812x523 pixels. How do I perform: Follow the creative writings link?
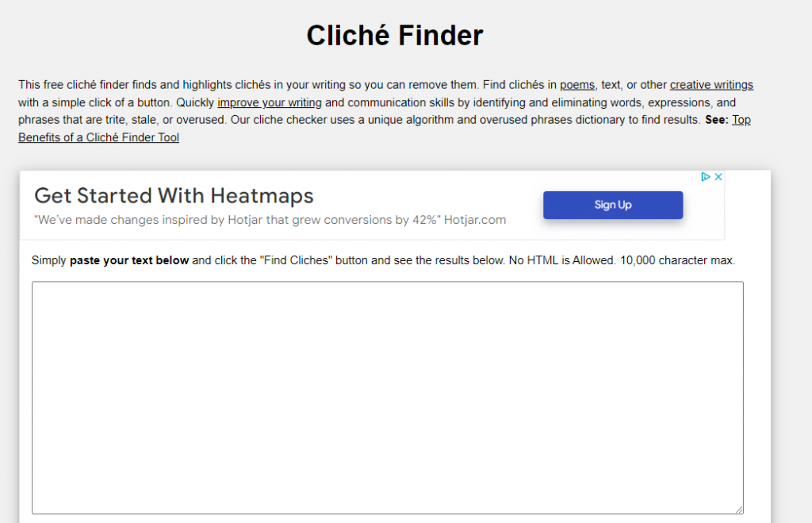pos(711,85)
